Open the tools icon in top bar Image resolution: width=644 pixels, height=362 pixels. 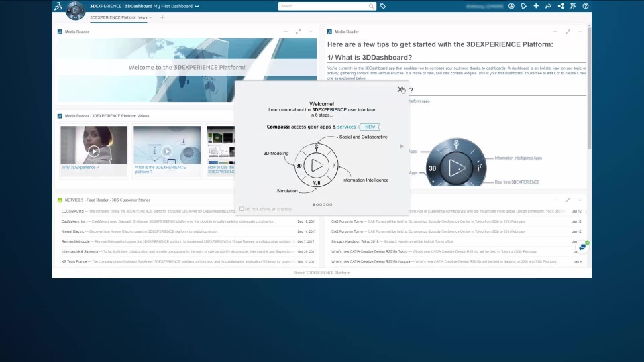tap(573, 6)
